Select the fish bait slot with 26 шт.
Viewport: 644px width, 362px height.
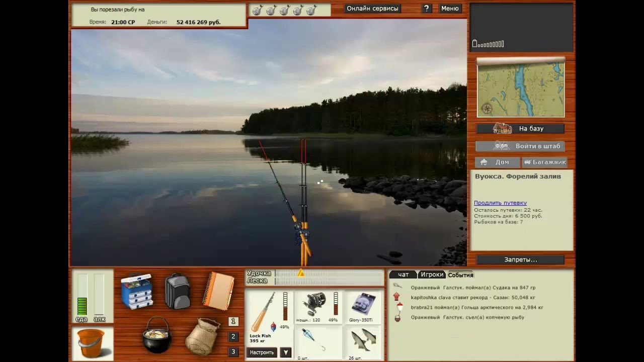tap(364, 343)
